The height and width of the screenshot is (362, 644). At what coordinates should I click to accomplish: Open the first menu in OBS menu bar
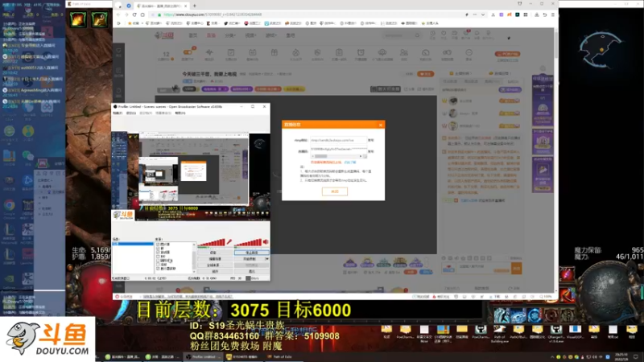click(118, 113)
